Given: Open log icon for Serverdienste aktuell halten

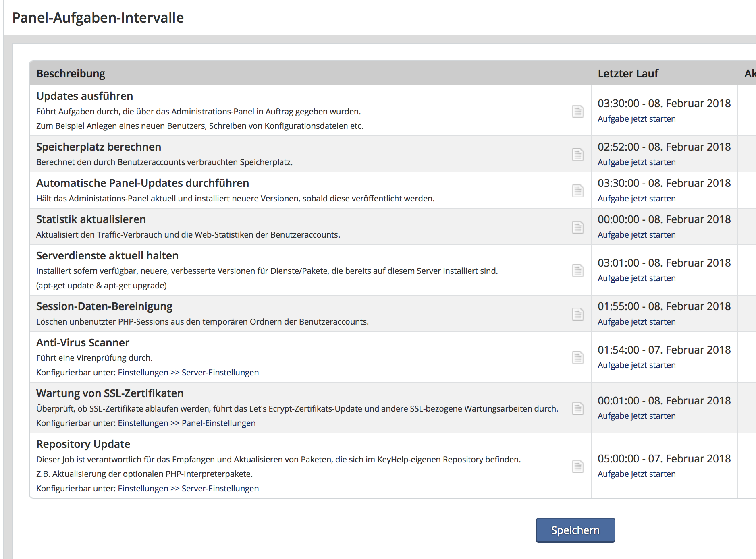Looking at the screenshot, I should 577,271.
